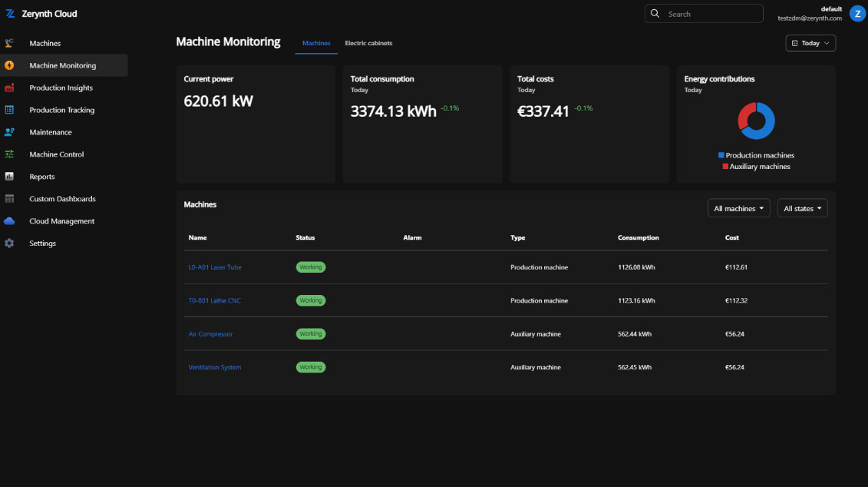Open Machine Control section
This screenshot has height=487, width=868.
click(64, 154)
